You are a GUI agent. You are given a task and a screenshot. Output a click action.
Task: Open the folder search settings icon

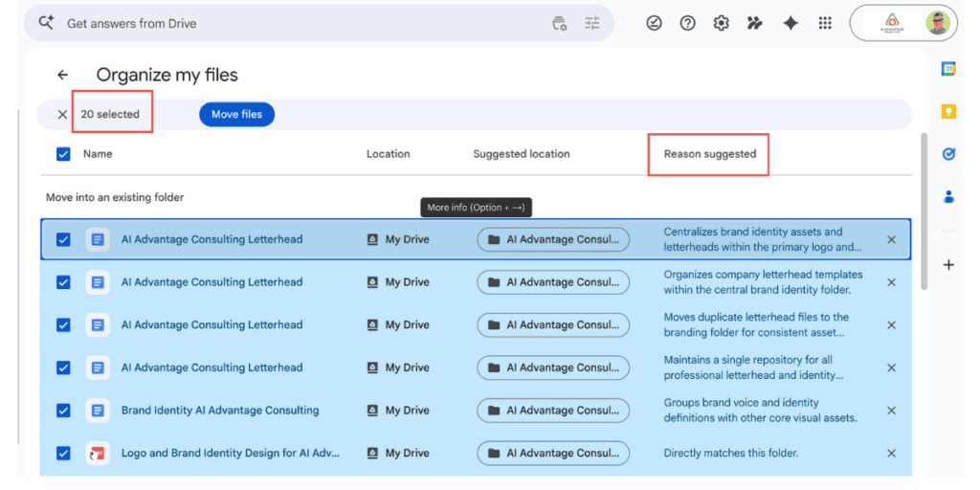559,24
